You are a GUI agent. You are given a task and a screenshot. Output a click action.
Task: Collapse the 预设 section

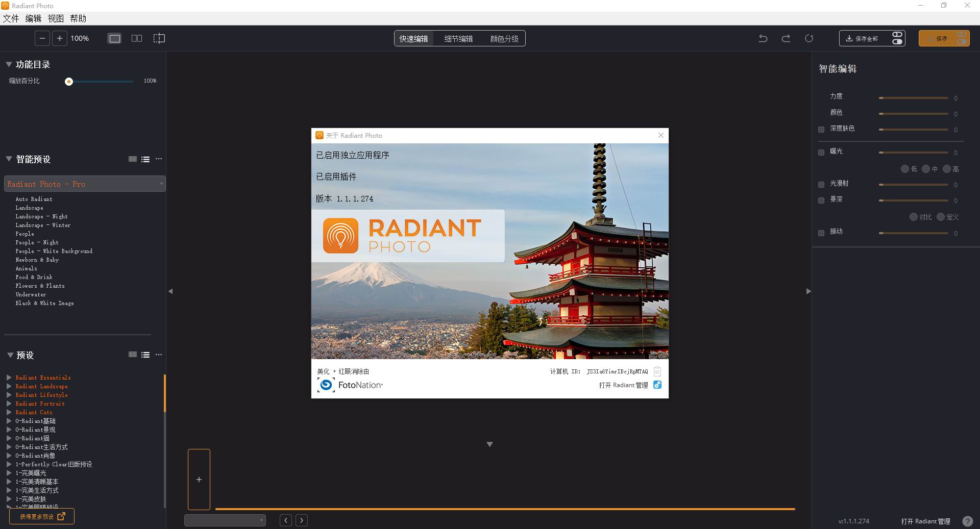coord(10,355)
